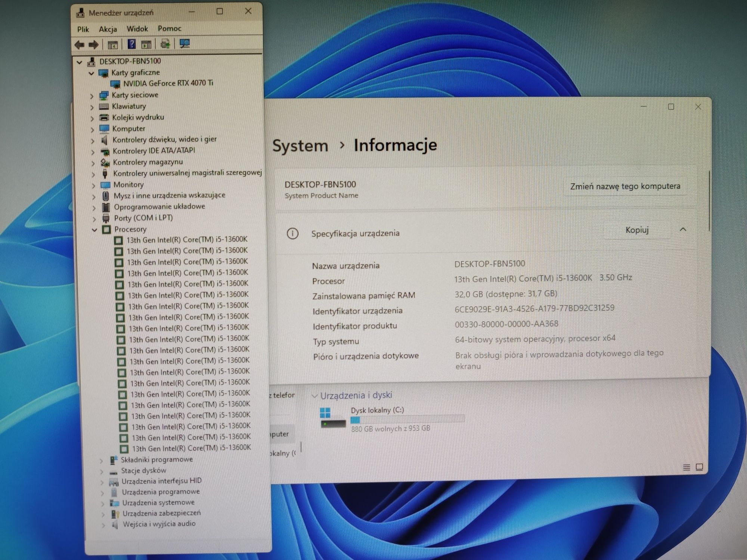
Task: Click the Forward arrow in Device Manager toolbar
Action: tap(93, 45)
